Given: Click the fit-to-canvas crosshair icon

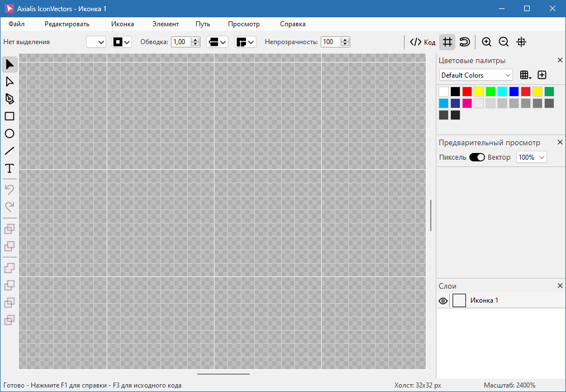Looking at the screenshot, I should [521, 42].
